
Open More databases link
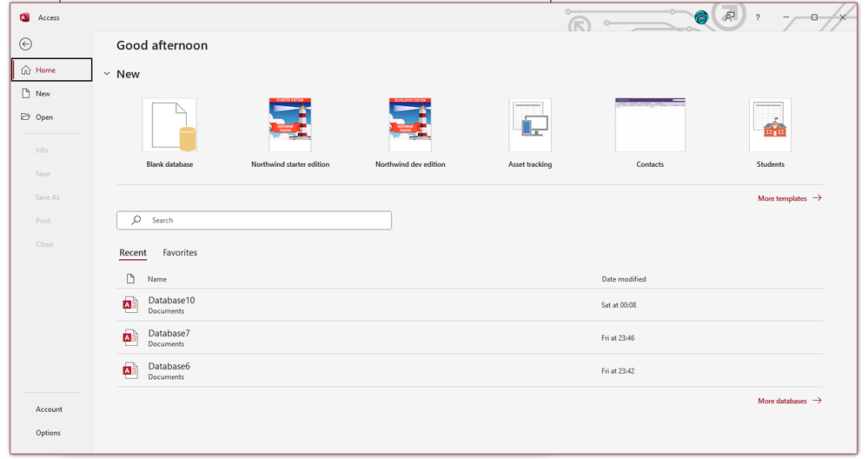pos(790,401)
